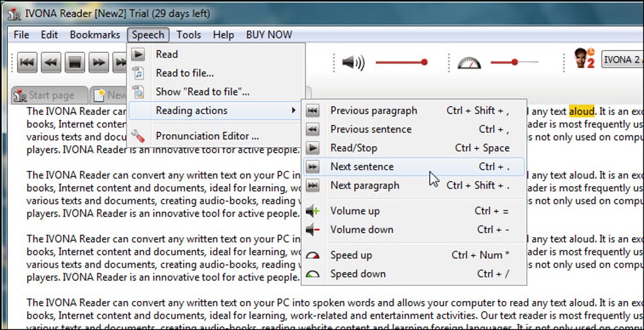Click the IVONA voice avatar icon
This screenshot has width=644, height=330.
(584, 58)
